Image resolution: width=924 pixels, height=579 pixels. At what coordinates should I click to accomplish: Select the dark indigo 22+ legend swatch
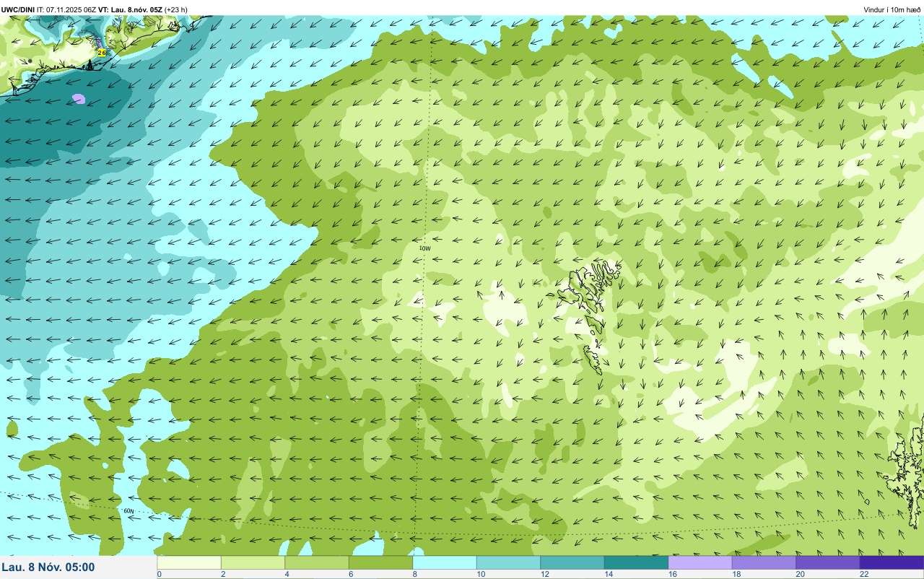tap(892, 562)
